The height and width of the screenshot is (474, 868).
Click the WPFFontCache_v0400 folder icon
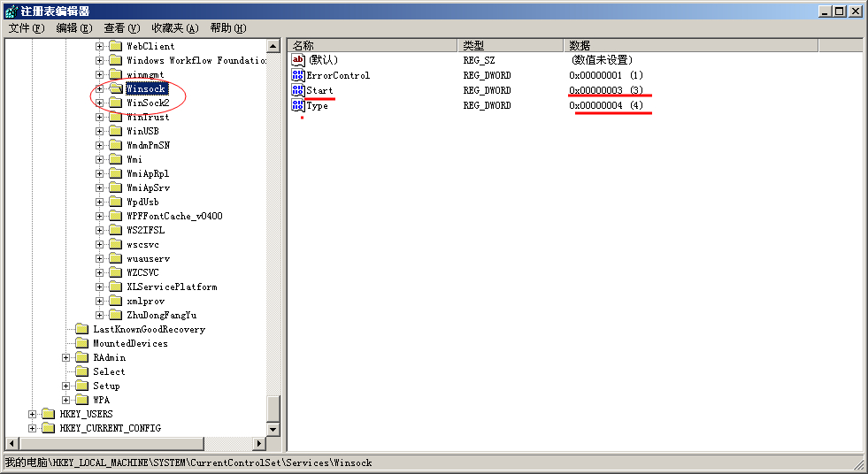coord(116,217)
